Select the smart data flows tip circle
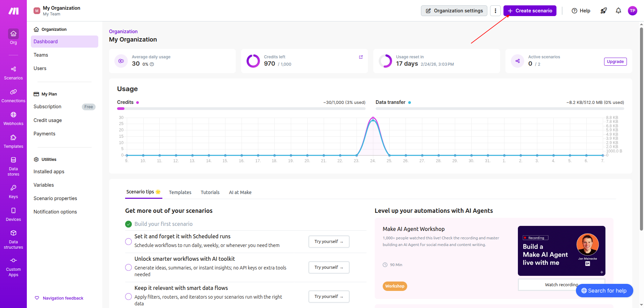Viewport: 644px width, 308px height. (128, 296)
